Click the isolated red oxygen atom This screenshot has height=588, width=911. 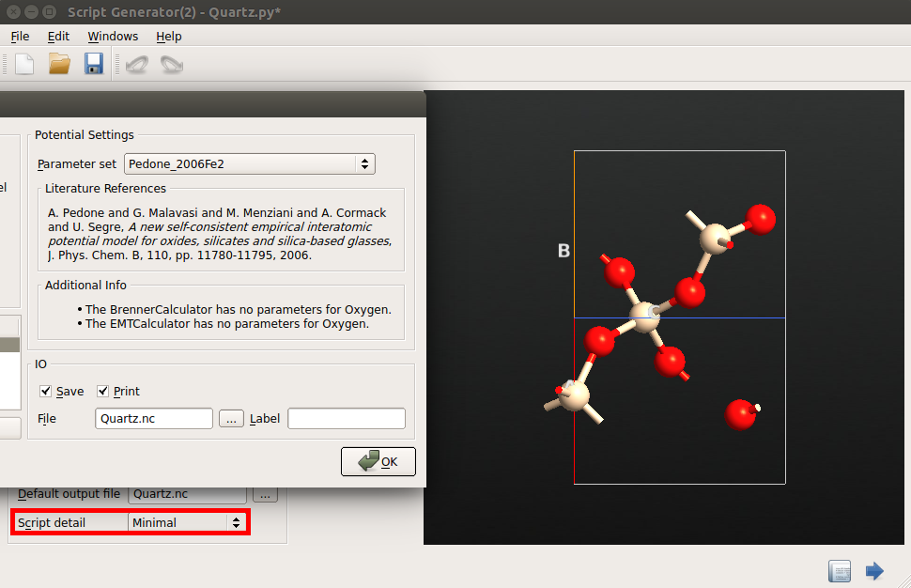740,414
